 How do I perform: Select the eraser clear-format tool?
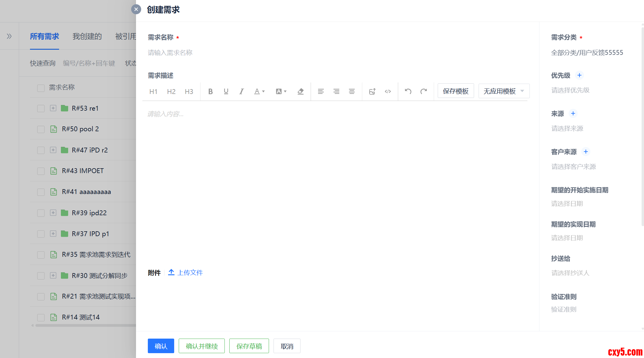(x=300, y=91)
